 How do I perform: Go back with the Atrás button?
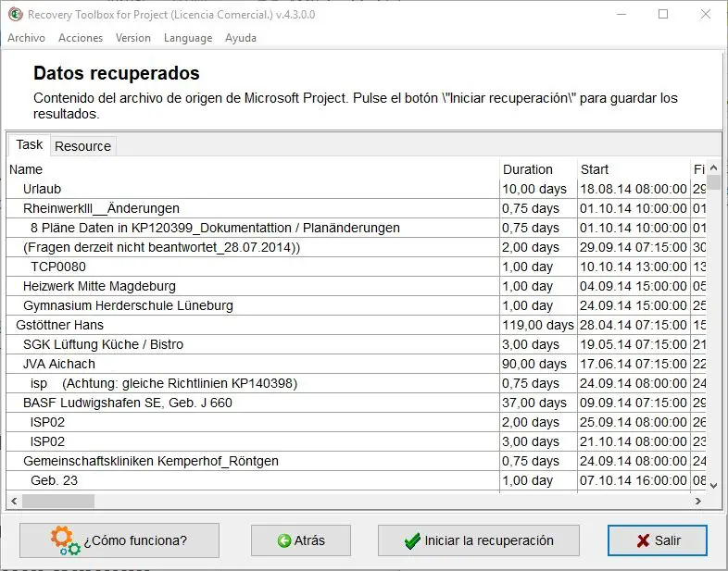tap(301, 540)
